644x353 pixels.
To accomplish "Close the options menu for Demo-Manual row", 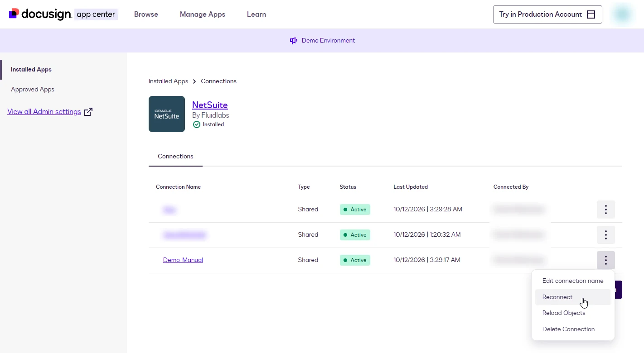I will pyautogui.click(x=606, y=260).
